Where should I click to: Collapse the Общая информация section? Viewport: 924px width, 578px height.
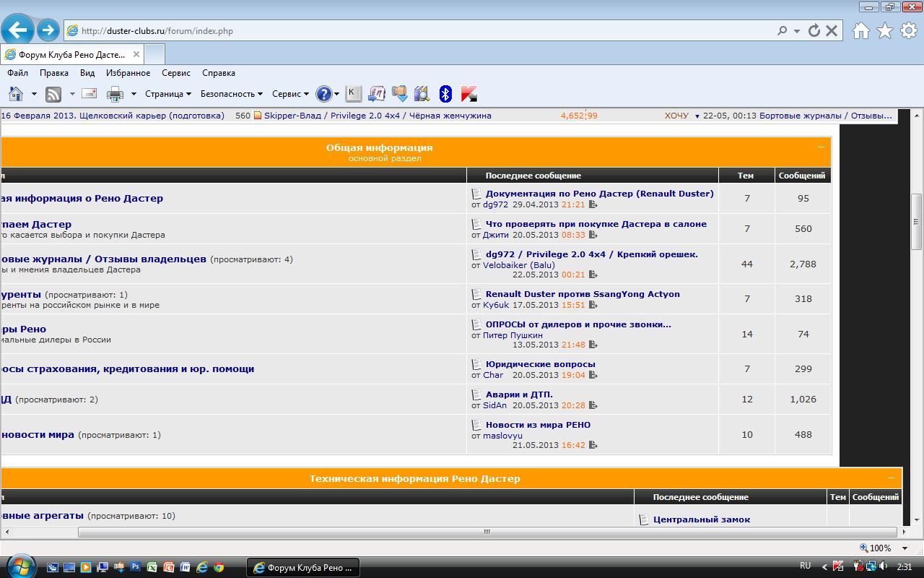click(x=821, y=147)
